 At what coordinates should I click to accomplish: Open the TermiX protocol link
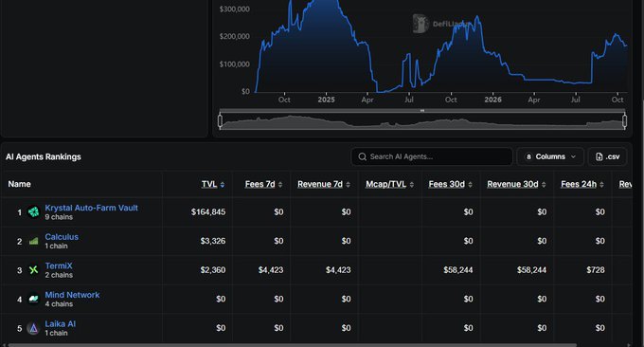tap(59, 266)
